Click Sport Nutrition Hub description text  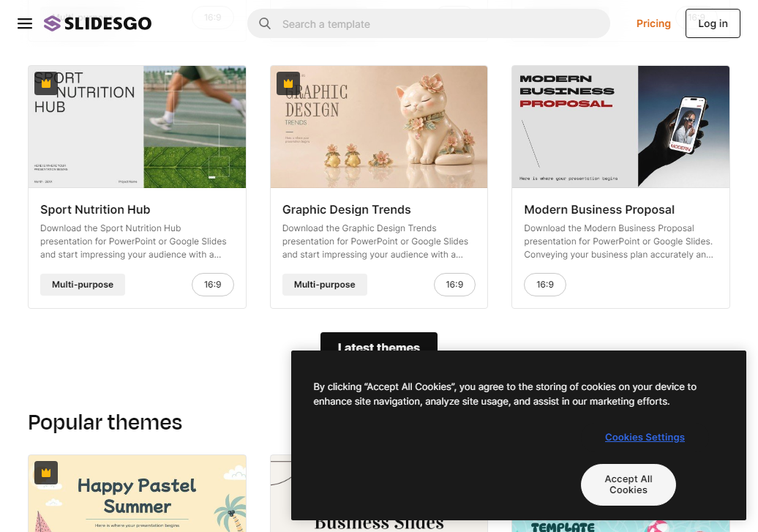133,241
